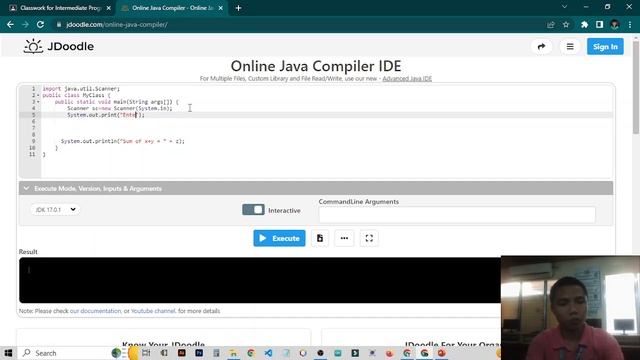Click the Sign In button
Viewport: 640px width, 360px height.
click(x=605, y=47)
